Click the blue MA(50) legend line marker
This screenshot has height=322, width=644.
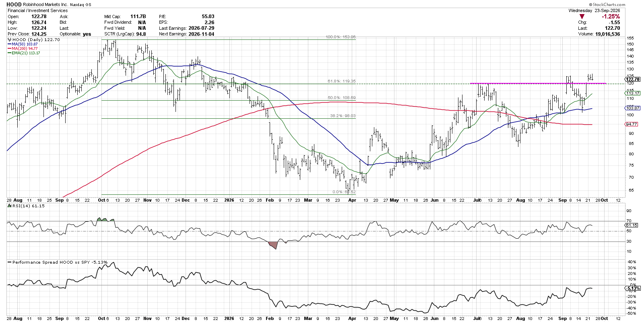point(9,44)
